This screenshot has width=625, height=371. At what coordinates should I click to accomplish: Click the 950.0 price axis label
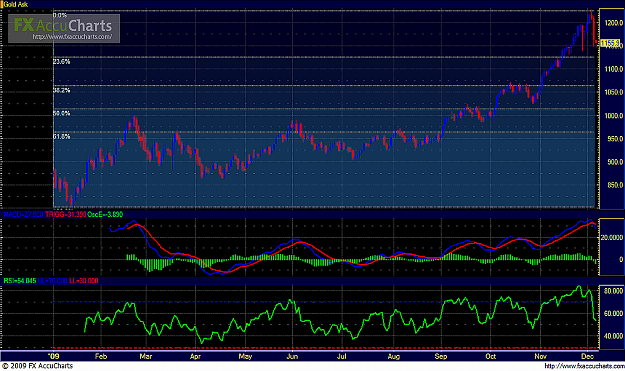coord(615,139)
